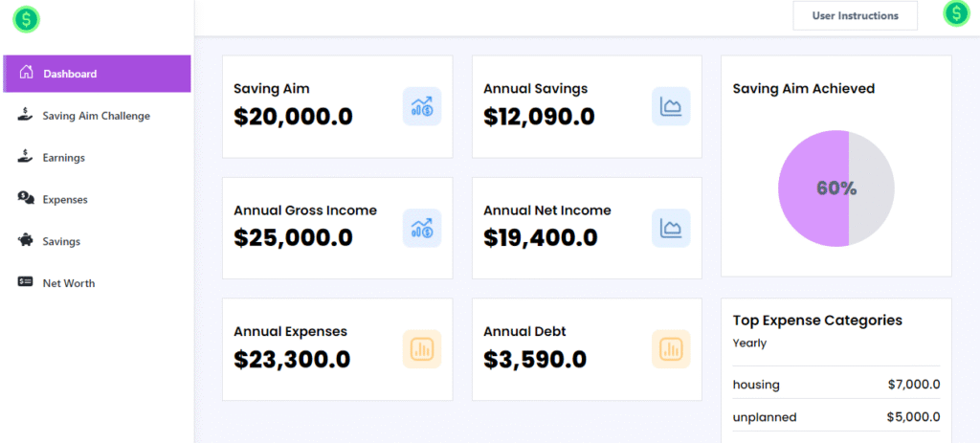Click the Annual Expenses bar chart icon
The height and width of the screenshot is (443, 980).
click(x=421, y=349)
